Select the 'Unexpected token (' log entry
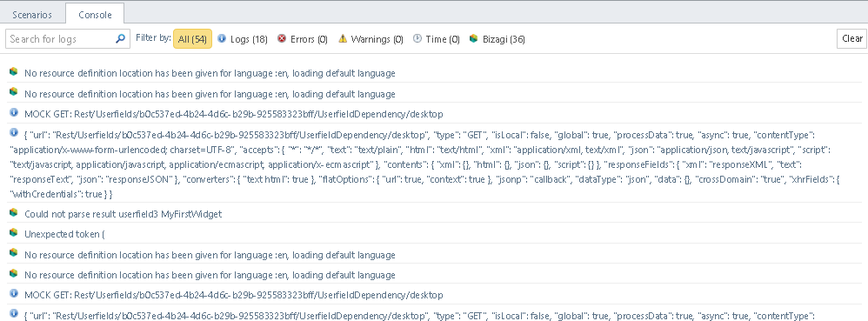This screenshot has height=321, width=868. pyautogui.click(x=434, y=233)
